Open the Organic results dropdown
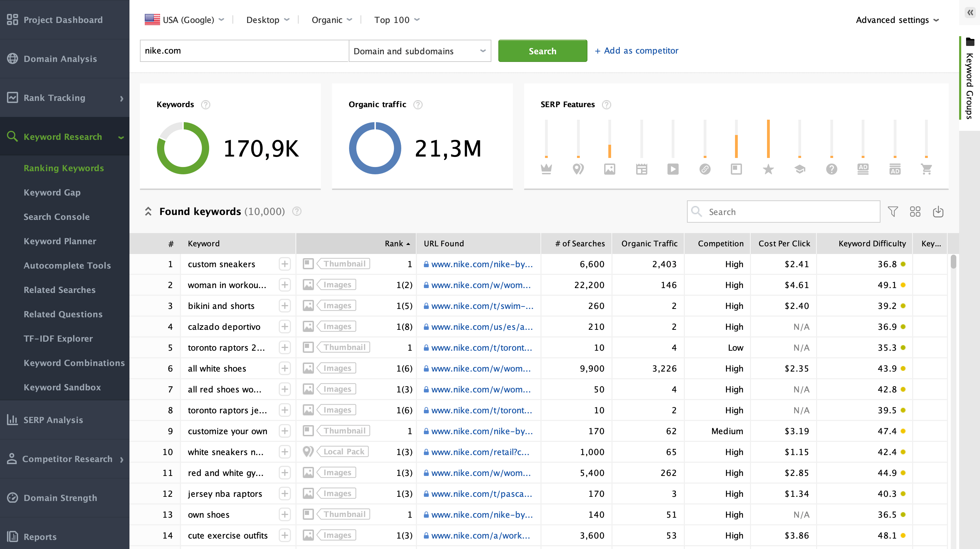 click(332, 20)
